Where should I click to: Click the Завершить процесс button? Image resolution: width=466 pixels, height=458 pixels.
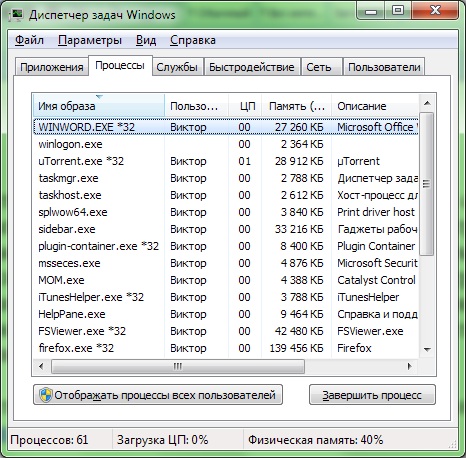point(372,395)
